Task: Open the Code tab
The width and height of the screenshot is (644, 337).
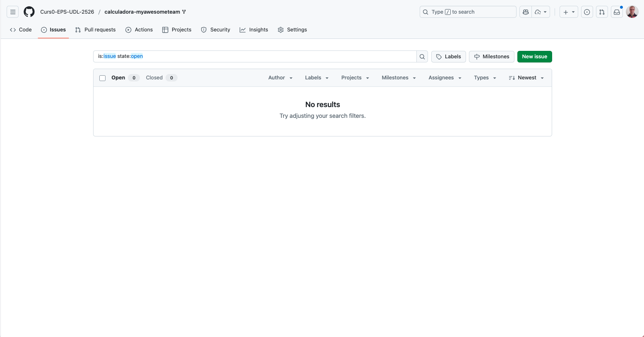Action: tap(21, 30)
